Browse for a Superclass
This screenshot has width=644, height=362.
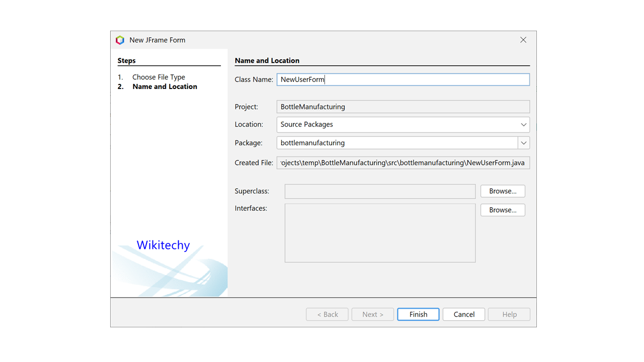tap(502, 191)
